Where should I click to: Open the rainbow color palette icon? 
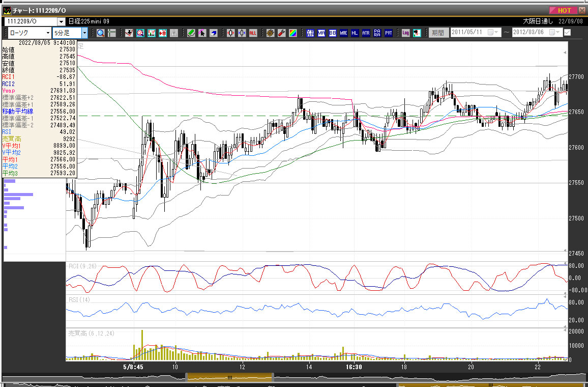[293, 33]
